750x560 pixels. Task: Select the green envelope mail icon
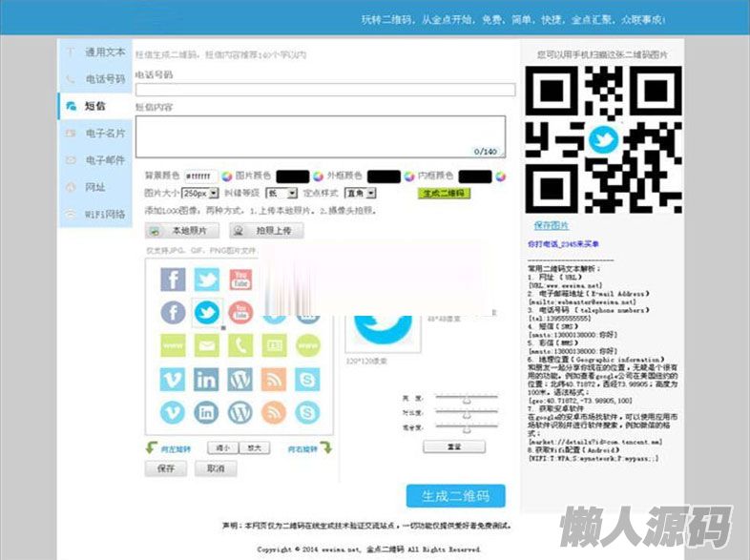point(207,345)
